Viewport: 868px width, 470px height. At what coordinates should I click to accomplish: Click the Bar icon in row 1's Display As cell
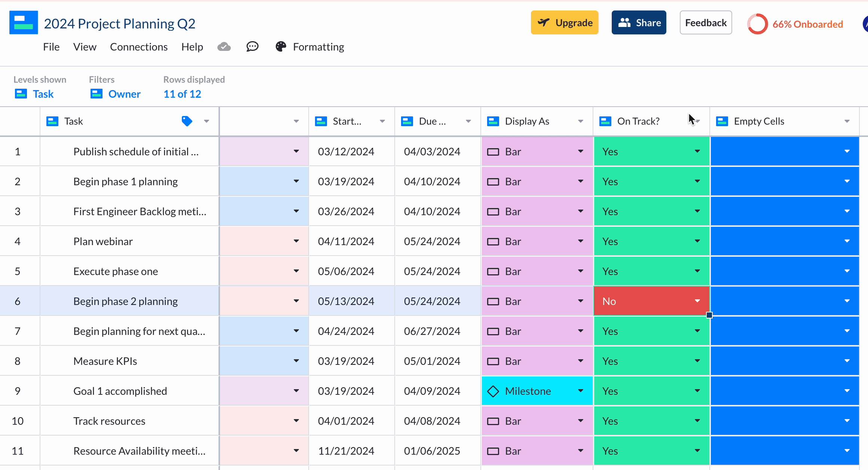[x=493, y=151]
